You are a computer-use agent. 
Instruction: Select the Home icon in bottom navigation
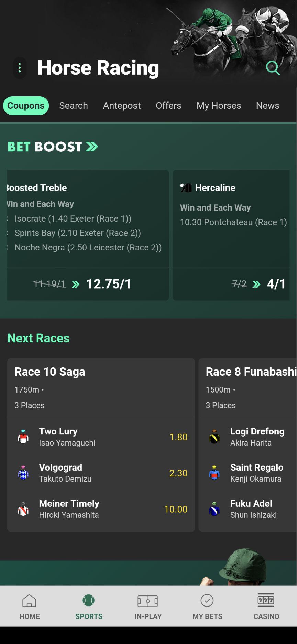tap(30, 600)
